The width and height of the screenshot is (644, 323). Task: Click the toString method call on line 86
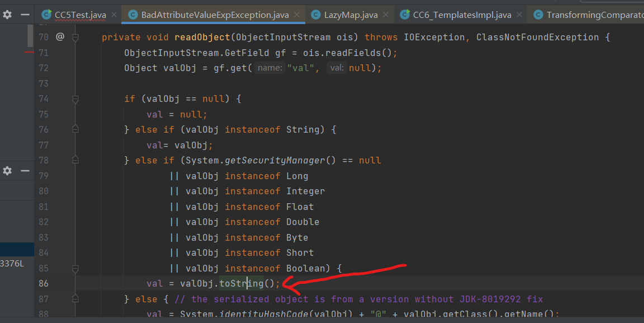[x=241, y=284]
